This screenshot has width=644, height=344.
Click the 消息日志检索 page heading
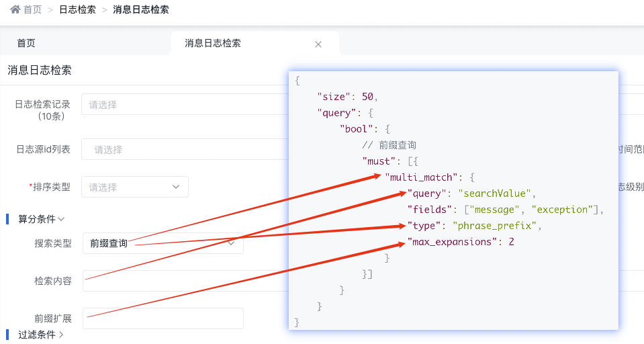40,71
